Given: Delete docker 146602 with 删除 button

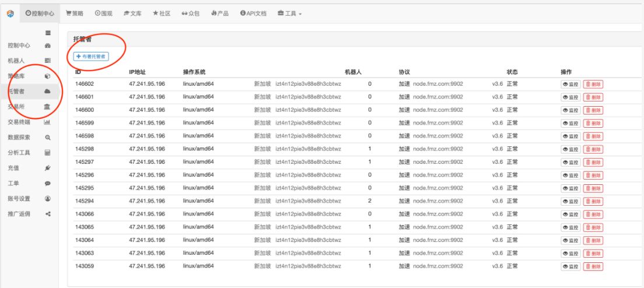Looking at the screenshot, I should [x=593, y=84].
